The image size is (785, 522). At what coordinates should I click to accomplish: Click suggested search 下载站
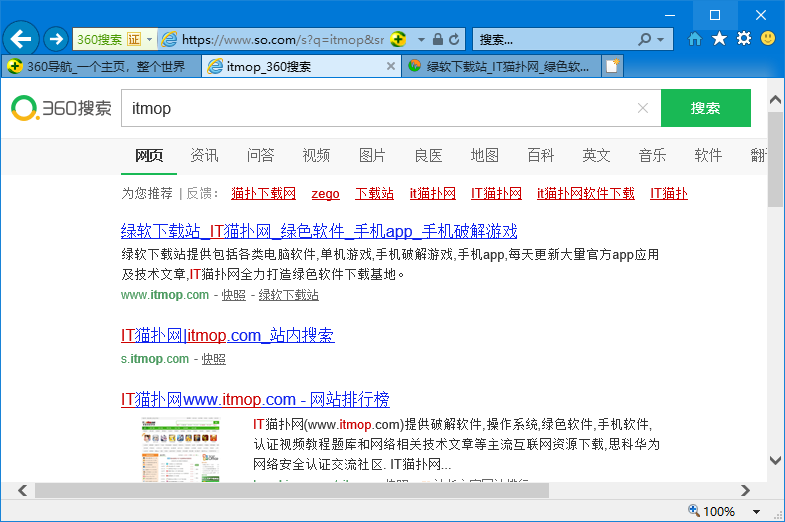click(x=374, y=193)
